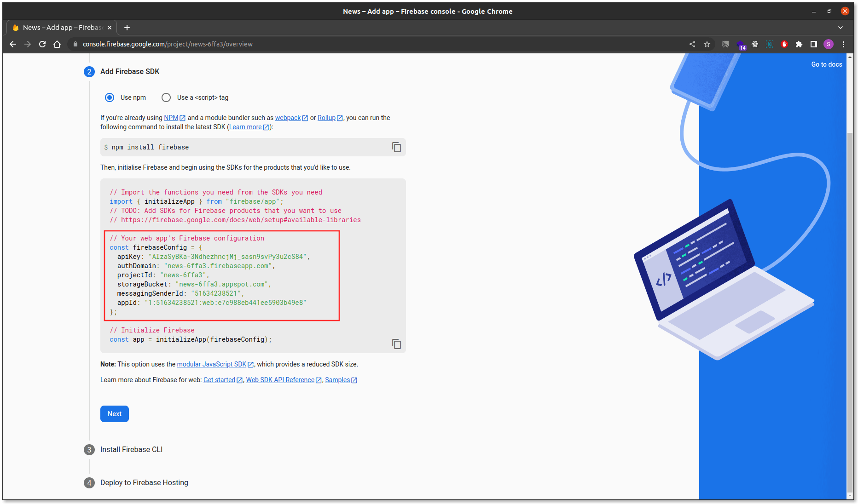Open the Chrome side panel icon
Image resolution: width=858 pixels, height=504 pixels.
[x=814, y=44]
